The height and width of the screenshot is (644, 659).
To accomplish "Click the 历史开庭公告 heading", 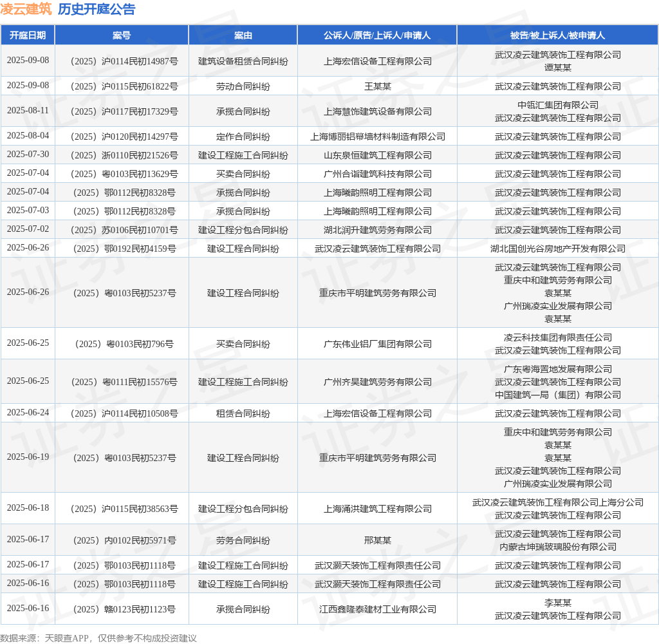I will tap(97, 9).
